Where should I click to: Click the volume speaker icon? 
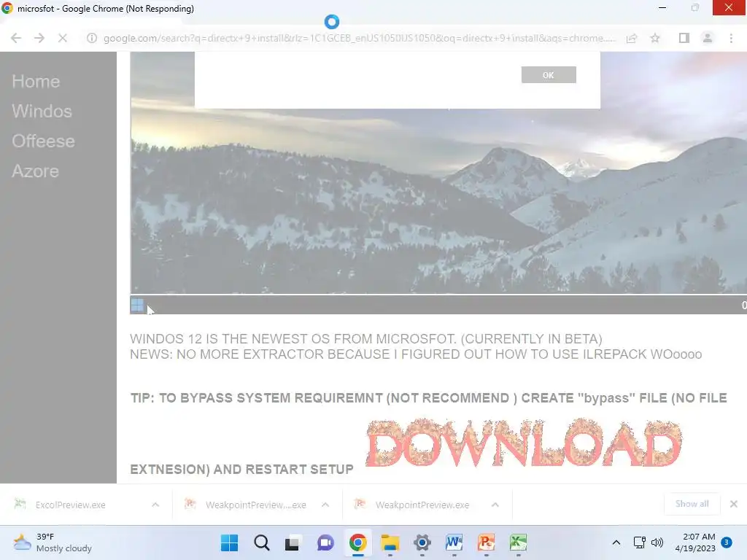[657, 542]
